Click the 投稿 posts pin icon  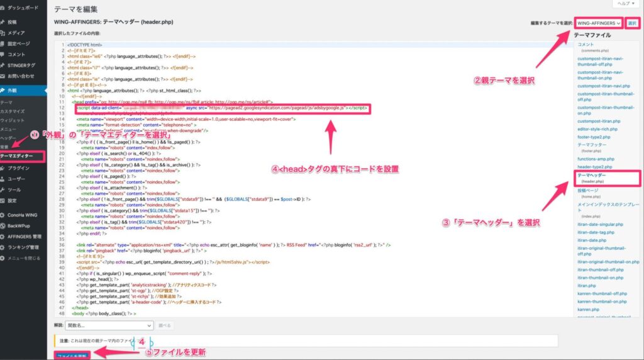[x=2, y=22]
